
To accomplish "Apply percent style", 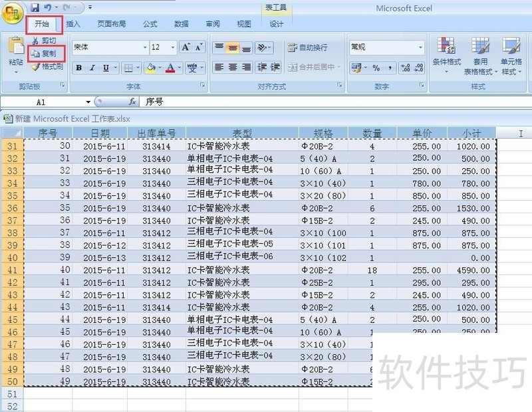I will click(x=376, y=68).
